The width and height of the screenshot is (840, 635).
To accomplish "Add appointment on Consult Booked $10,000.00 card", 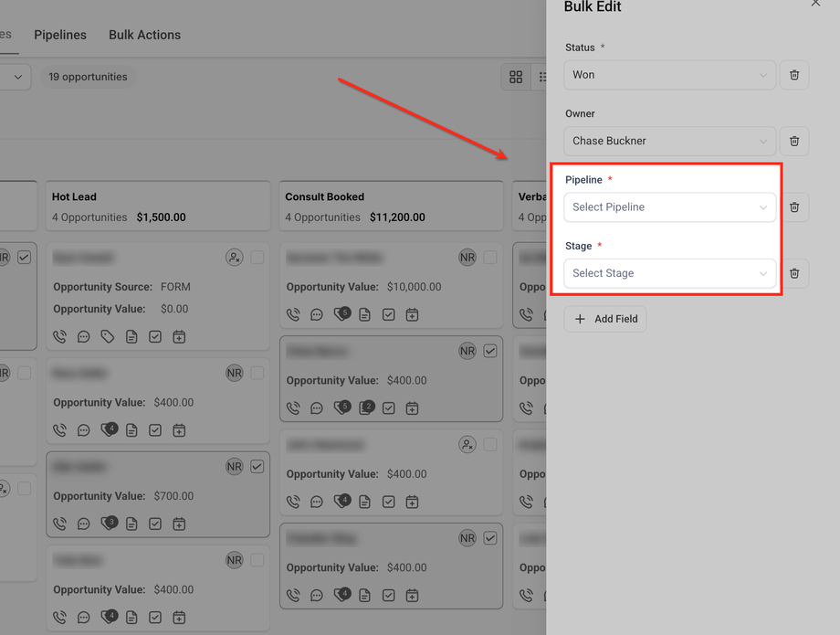I will [x=412, y=314].
